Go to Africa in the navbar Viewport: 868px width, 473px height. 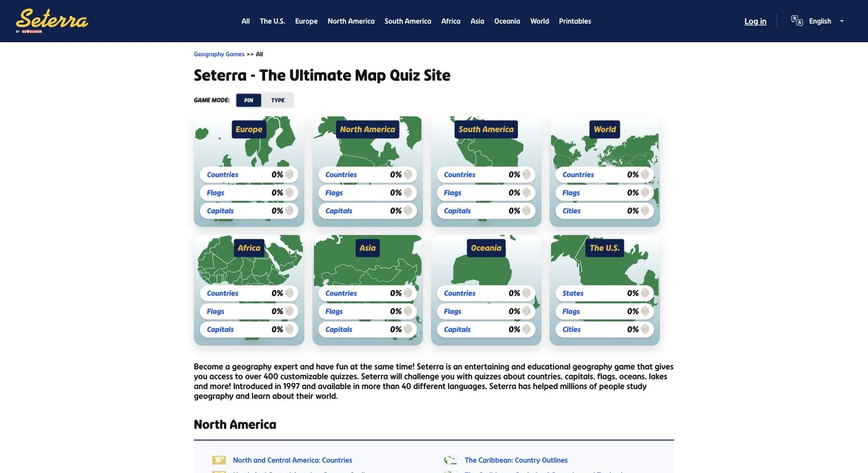click(451, 21)
